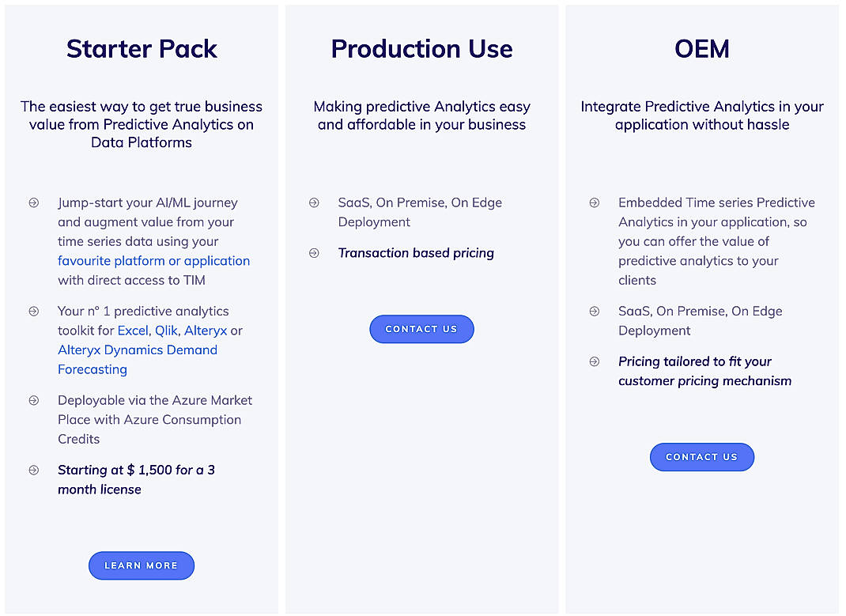This screenshot has width=846, height=616.
Task: Click the arrow icon beside 'Jump-start your AI/ML journey'
Action: [x=33, y=202]
